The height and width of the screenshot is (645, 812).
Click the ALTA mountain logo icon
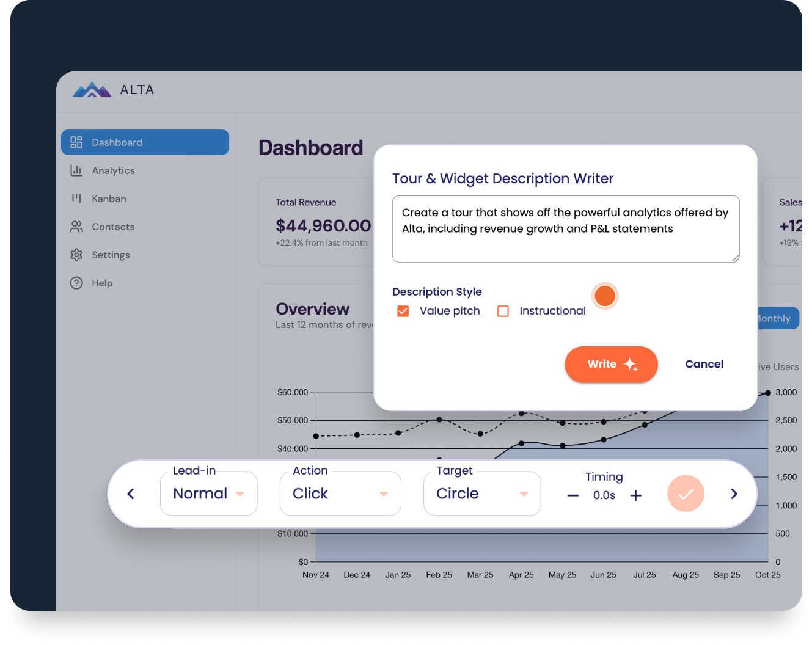coord(92,90)
